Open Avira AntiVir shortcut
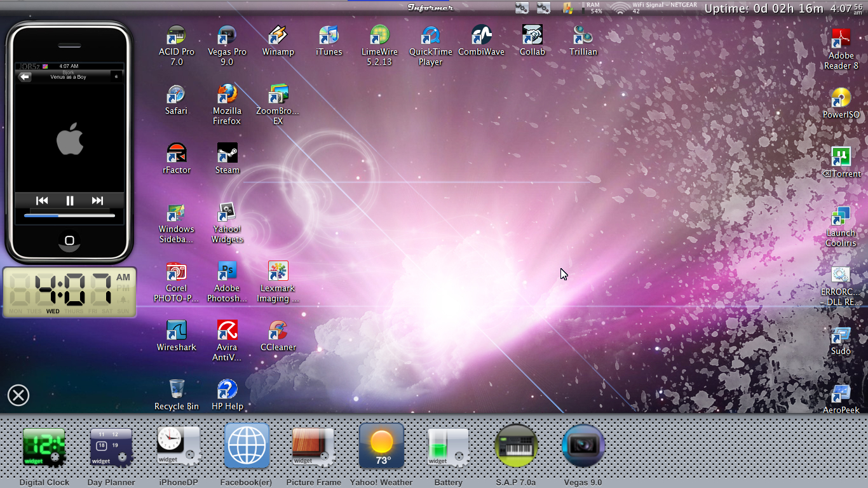This screenshot has width=868, height=488. click(x=227, y=341)
